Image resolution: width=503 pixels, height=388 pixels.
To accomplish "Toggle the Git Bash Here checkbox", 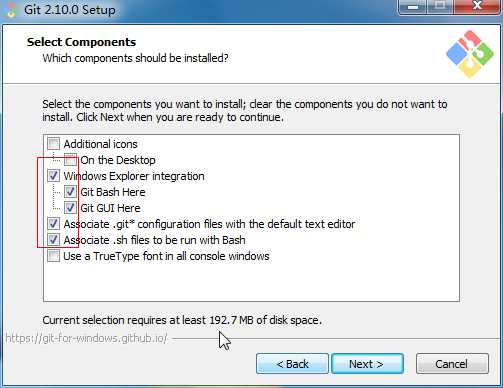I will pyautogui.click(x=70, y=192).
